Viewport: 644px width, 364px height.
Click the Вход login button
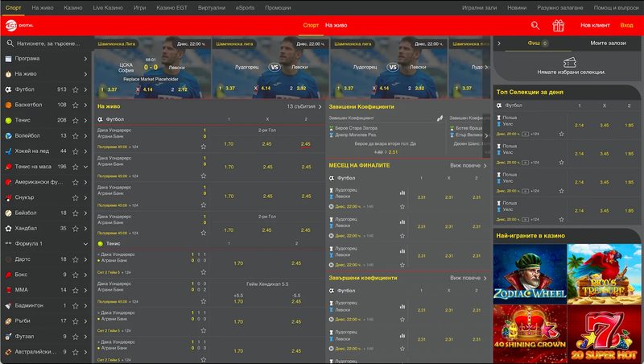click(x=626, y=25)
